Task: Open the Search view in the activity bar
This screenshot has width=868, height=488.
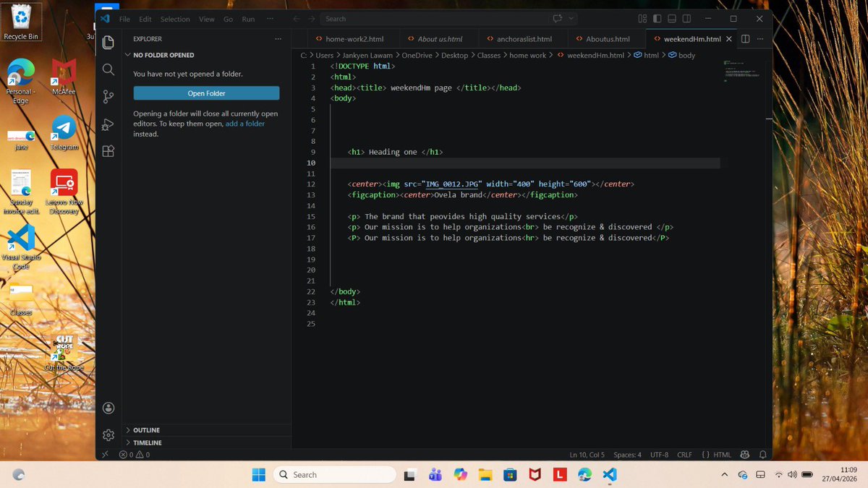Action: [x=109, y=69]
